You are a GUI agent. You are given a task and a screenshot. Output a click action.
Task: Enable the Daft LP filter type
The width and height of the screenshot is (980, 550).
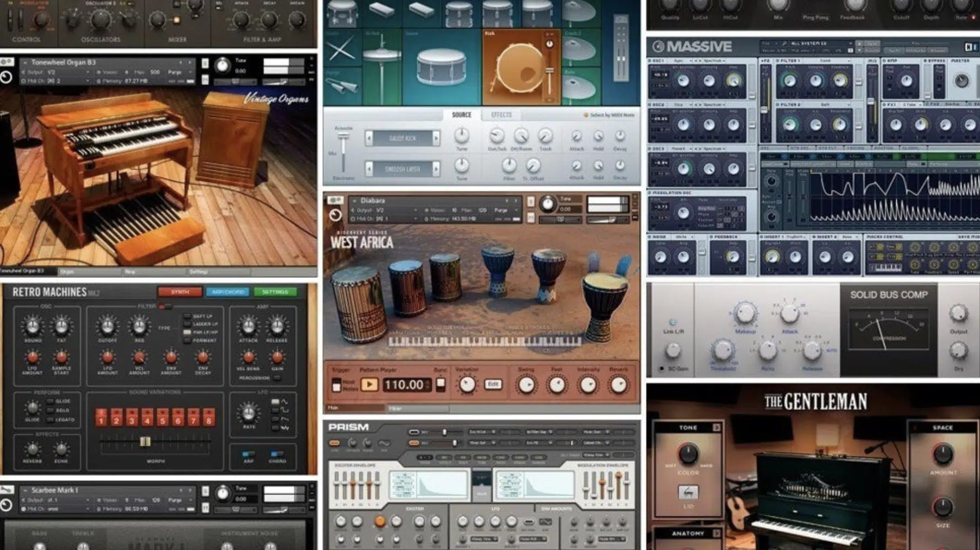click(x=187, y=316)
